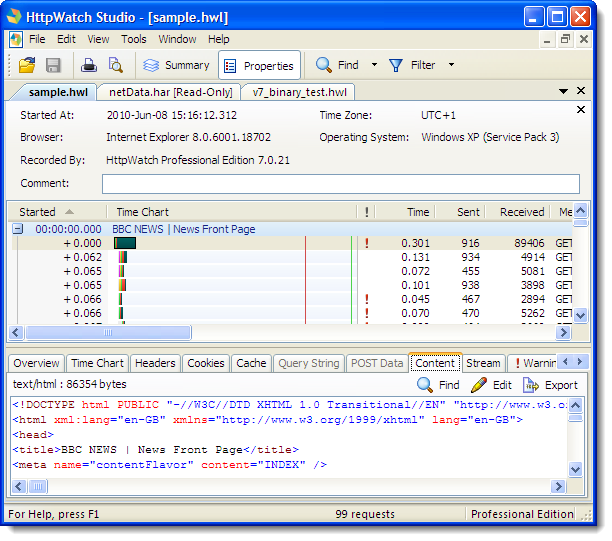The width and height of the screenshot is (612, 541).
Task: Open the lower Time Chart tab
Action: 97,363
